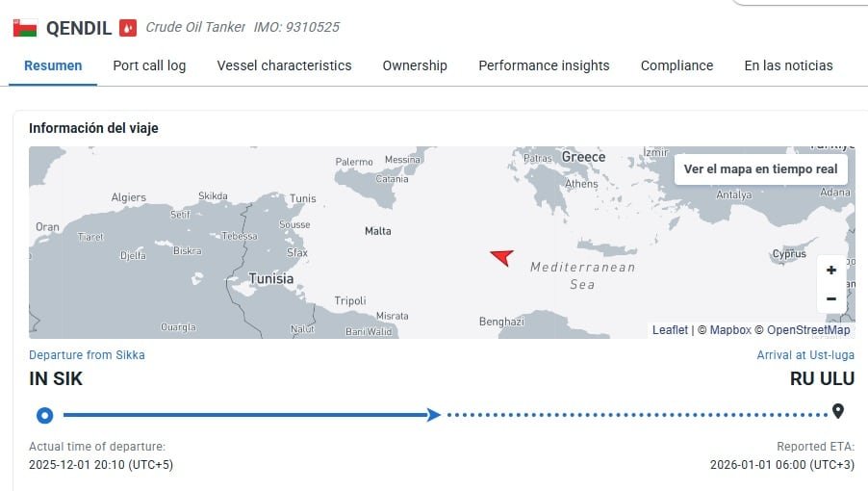Viewport: 868px width, 491px height.
Task: Open the OpenStreetMap attribution link
Action: (808, 330)
